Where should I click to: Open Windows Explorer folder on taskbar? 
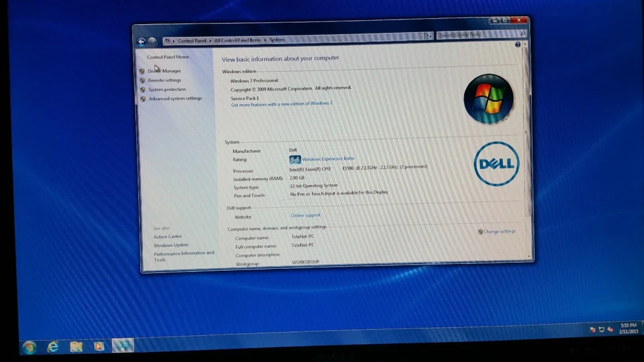tap(76, 347)
